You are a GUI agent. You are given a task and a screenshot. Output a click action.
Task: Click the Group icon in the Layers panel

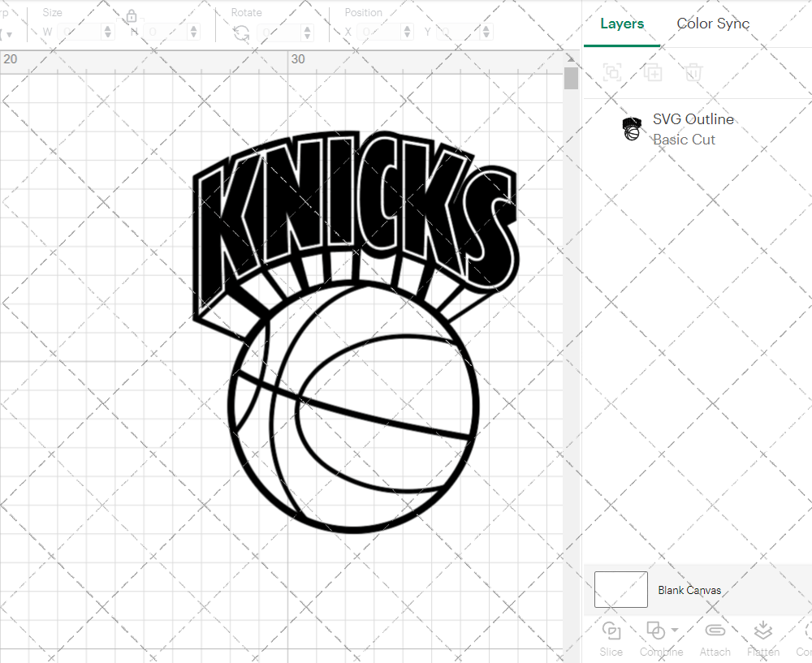click(x=611, y=72)
